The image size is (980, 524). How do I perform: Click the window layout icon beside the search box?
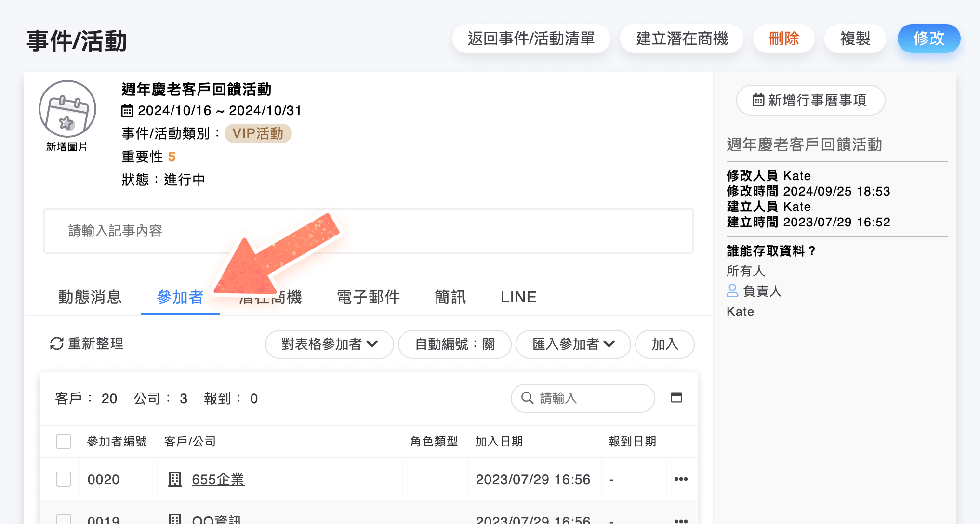click(x=676, y=397)
